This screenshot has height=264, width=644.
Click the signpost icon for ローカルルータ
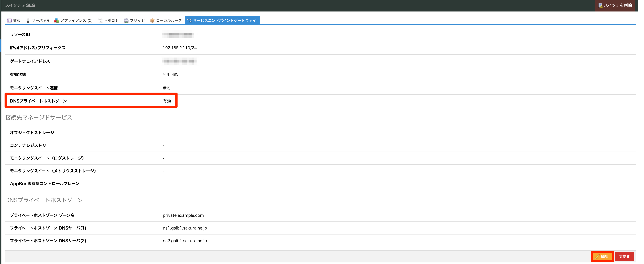[152, 20]
